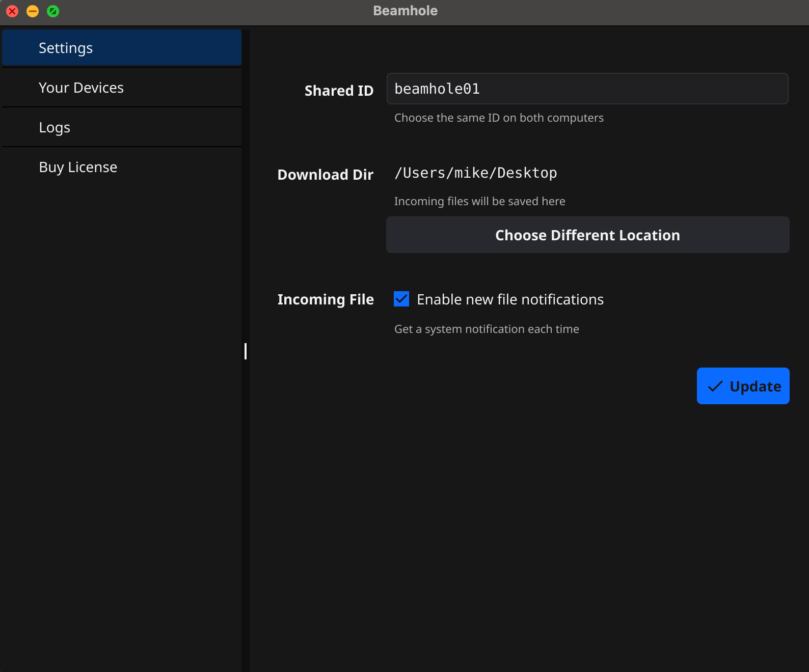This screenshot has width=809, height=672.
Task: Click the Update button
Action: tap(743, 386)
